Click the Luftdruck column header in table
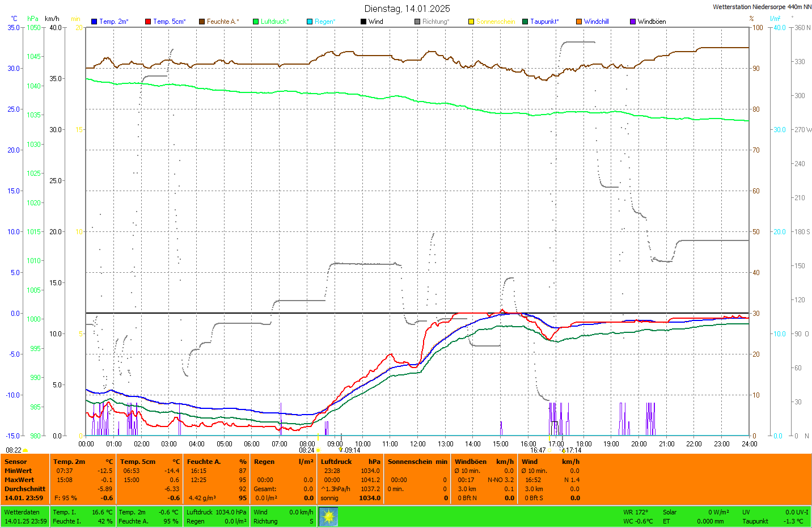 click(336, 462)
